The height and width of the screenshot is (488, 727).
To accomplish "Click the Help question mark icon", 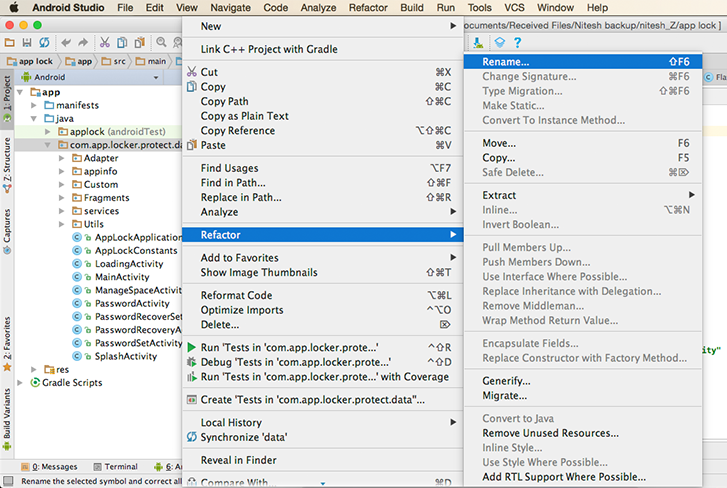I will [517, 43].
